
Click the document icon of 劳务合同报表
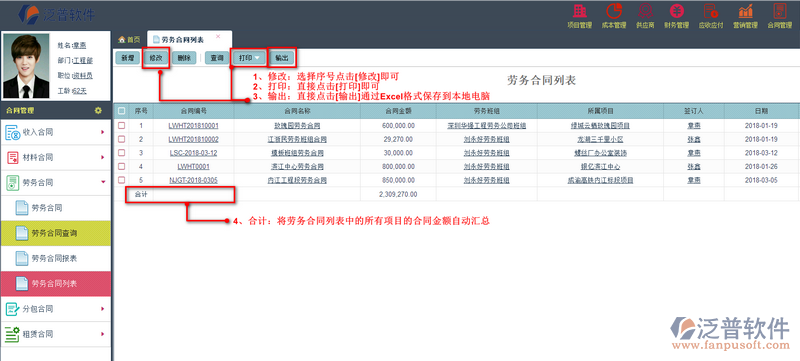point(21,259)
